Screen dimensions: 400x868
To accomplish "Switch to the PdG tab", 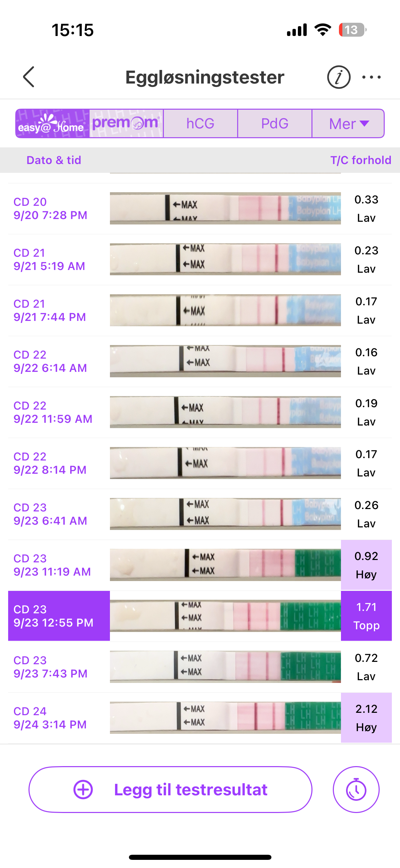I will [274, 124].
